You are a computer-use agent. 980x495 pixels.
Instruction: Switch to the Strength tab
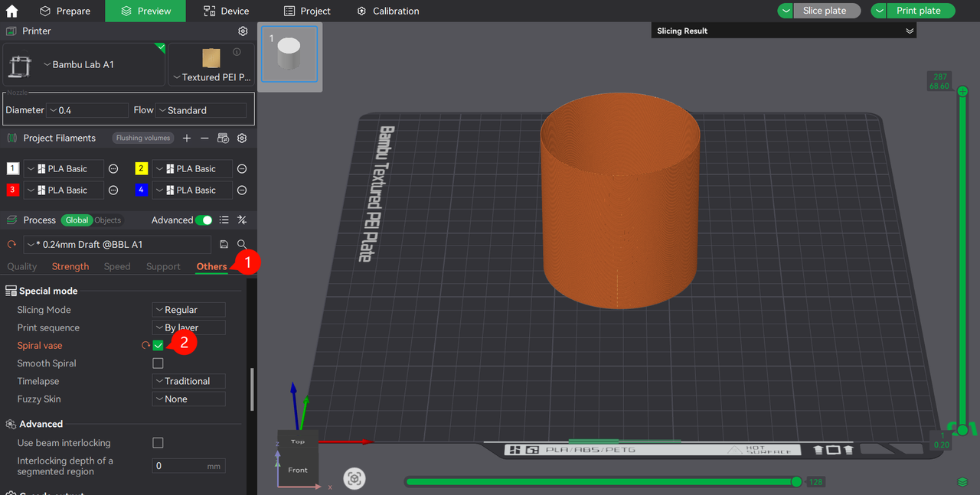click(x=70, y=266)
